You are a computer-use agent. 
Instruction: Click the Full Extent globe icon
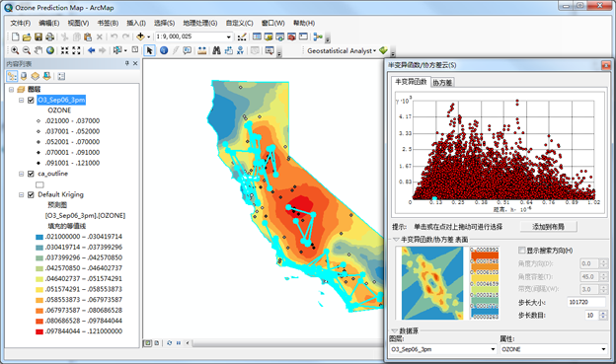[x=50, y=50]
